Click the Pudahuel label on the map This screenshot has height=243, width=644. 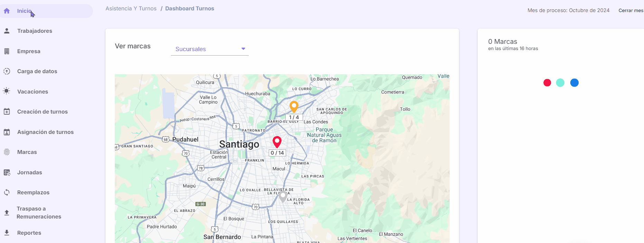click(x=185, y=139)
